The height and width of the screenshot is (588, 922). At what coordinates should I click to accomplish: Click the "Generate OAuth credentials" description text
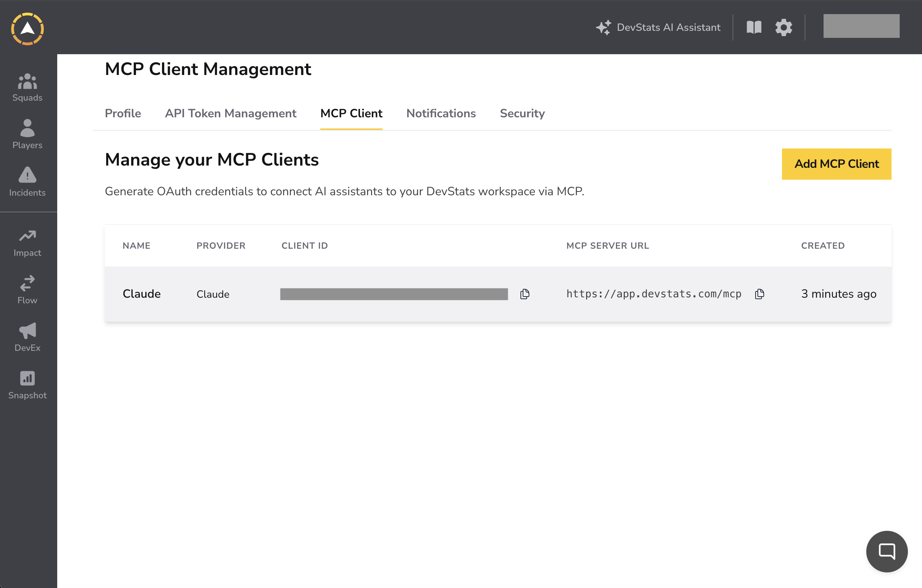point(345,191)
